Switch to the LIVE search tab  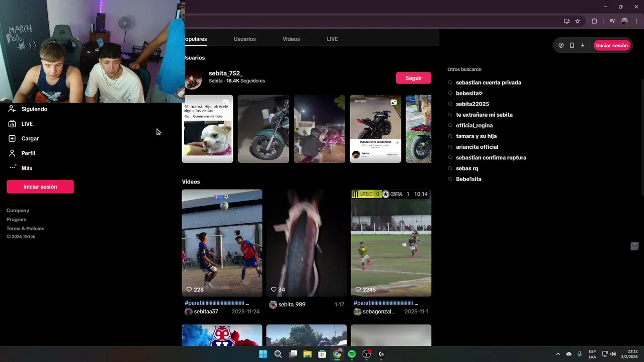tap(332, 39)
